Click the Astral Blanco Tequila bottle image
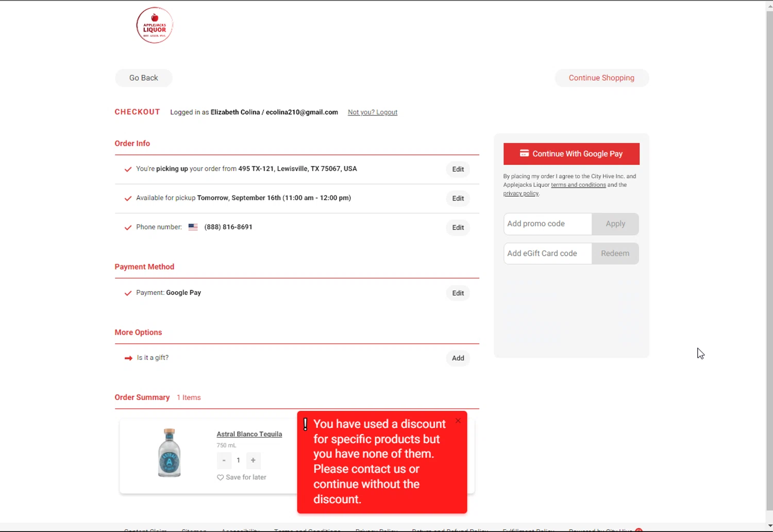Screen dimensions: 773x532 pos(169,453)
